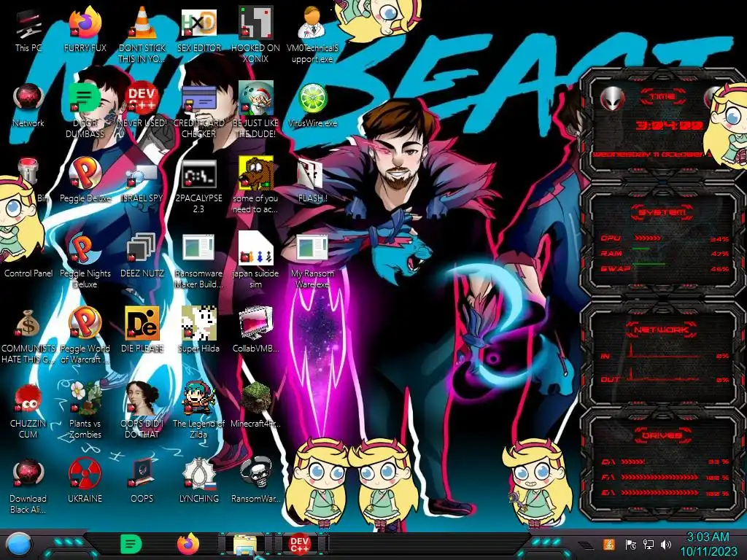The image size is (747, 560).
Task: Click the Alienware head in TIME widget
Action: pos(612,98)
